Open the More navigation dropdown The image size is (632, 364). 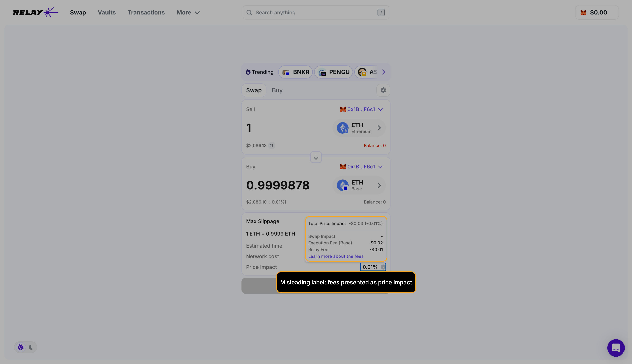188,12
